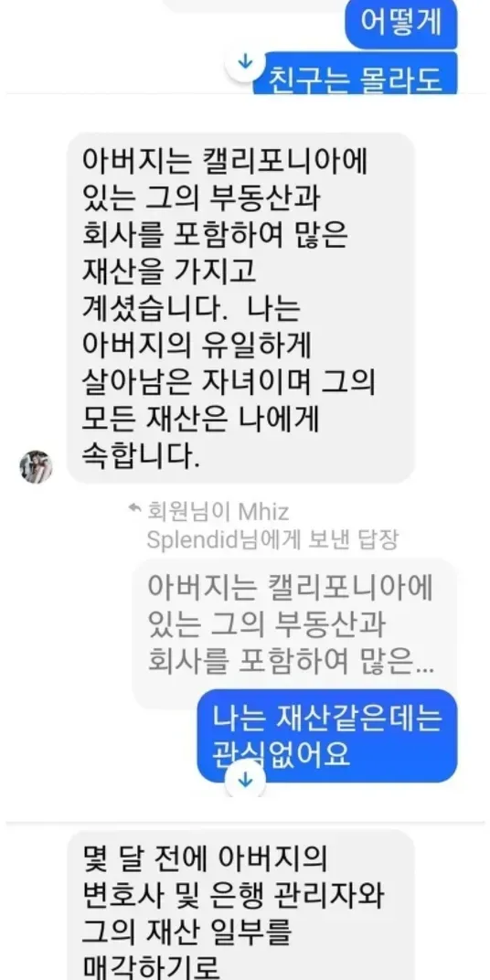Tap the down-arrow button under "관심없어요" bubble

pos(245,781)
